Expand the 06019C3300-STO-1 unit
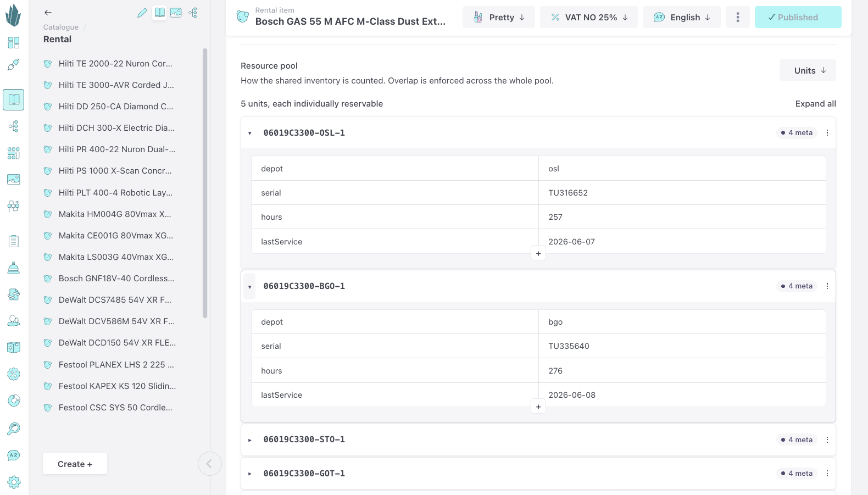Image resolution: width=868 pixels, height=495 pixels. click(x=250, y=440)
